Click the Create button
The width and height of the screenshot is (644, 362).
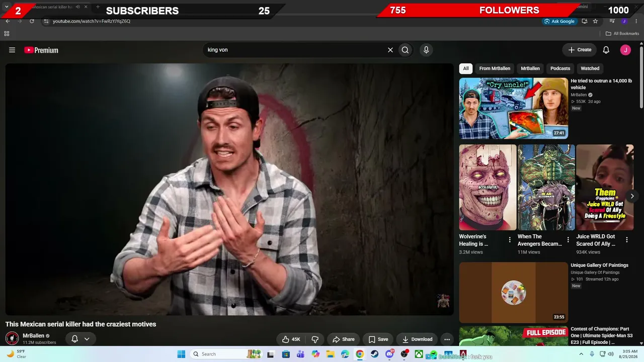pos(579,50)
